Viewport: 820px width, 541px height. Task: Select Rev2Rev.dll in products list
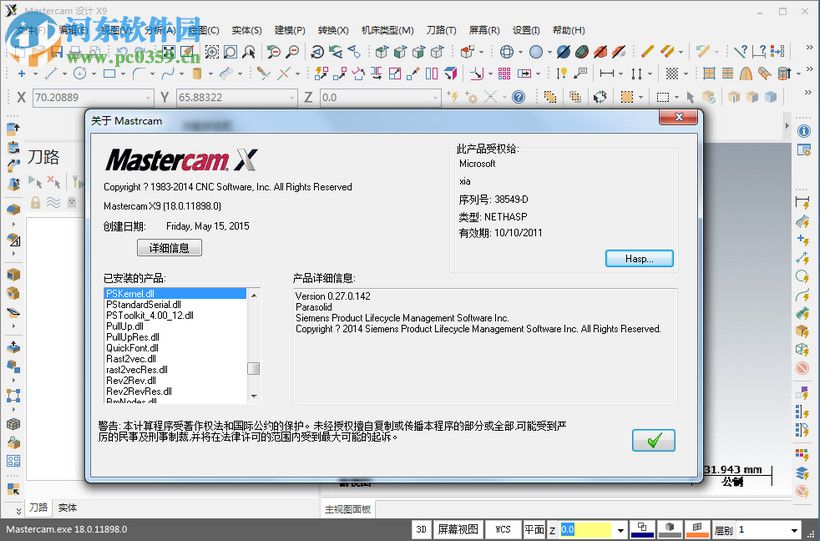(175, 380)
